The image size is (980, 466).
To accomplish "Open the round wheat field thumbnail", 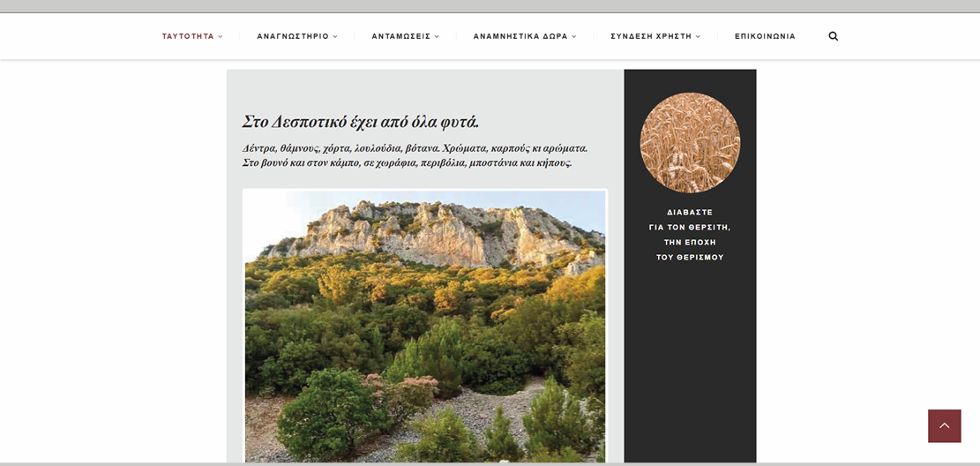I will [x=690, y=143].
